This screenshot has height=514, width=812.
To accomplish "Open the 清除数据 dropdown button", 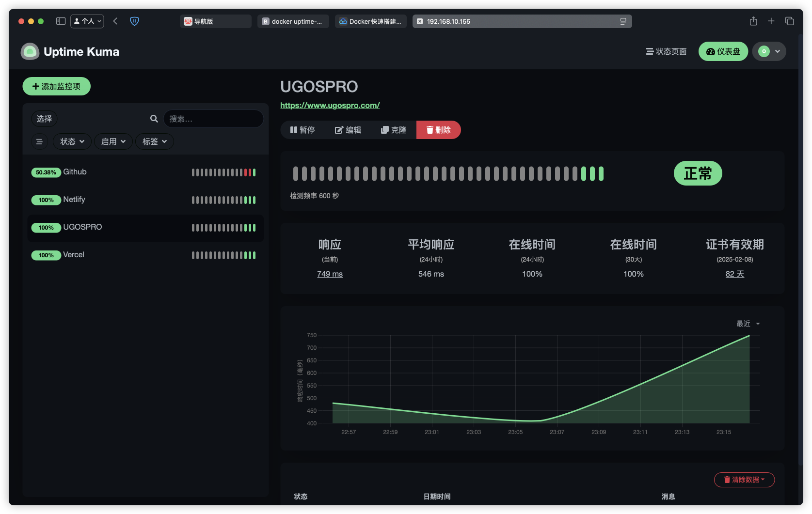I will click(x=744, y=480).
